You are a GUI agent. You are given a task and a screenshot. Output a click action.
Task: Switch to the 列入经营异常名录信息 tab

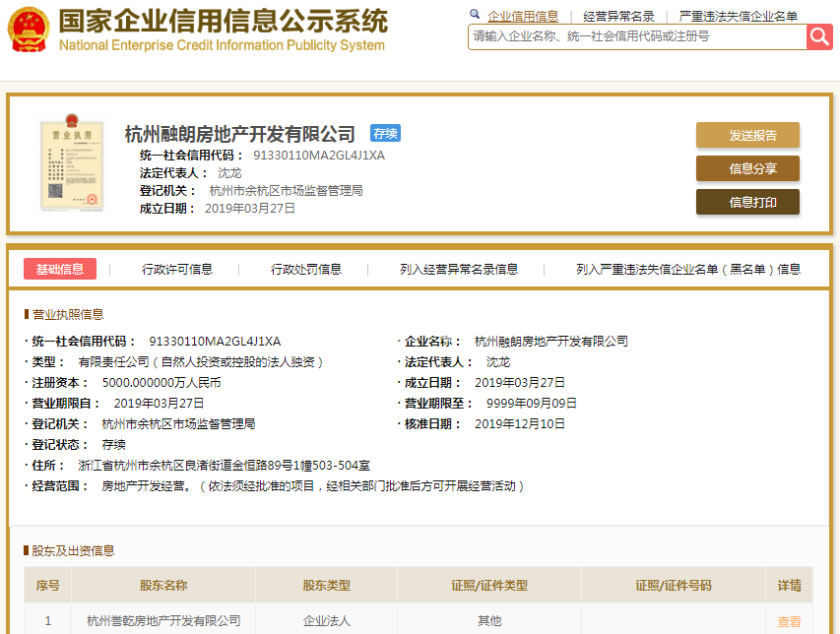point(459,269)
